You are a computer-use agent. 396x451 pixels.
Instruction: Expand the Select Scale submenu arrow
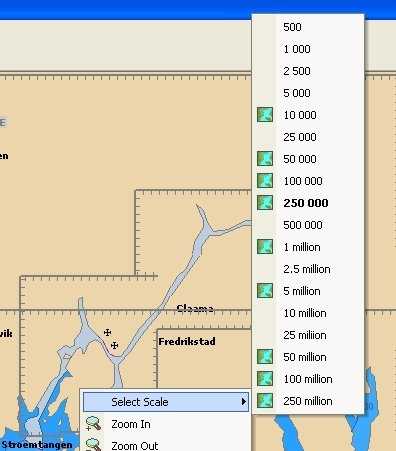coord(244,402)
